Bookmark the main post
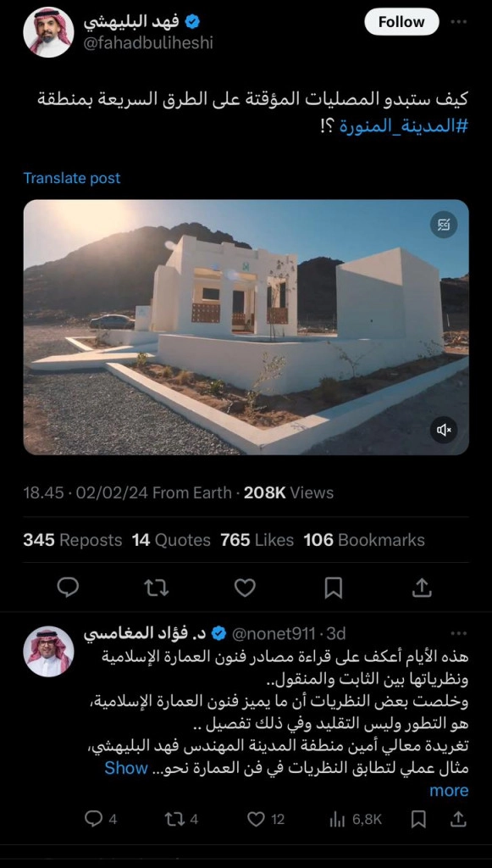Viewport: 492px width, 868px height. point(333,587)
